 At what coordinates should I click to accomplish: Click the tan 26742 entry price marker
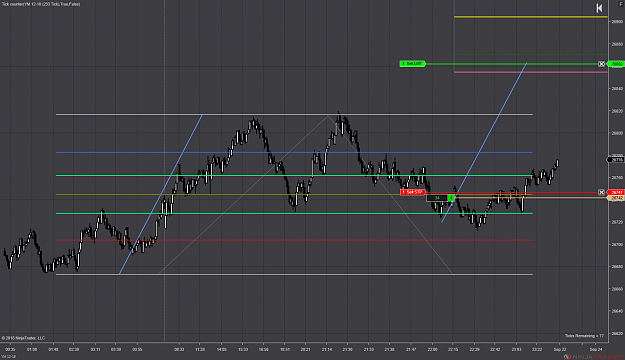coord(616,198)
